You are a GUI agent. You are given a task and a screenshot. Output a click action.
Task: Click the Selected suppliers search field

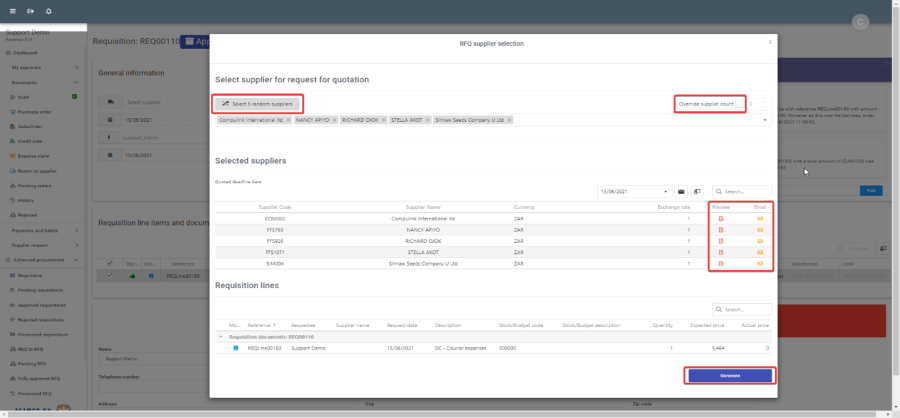point(745,191)
